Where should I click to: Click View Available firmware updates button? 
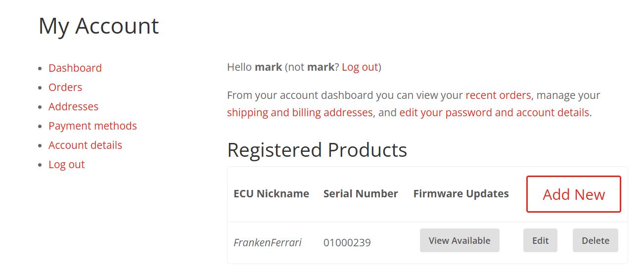(x=460, y=240)
